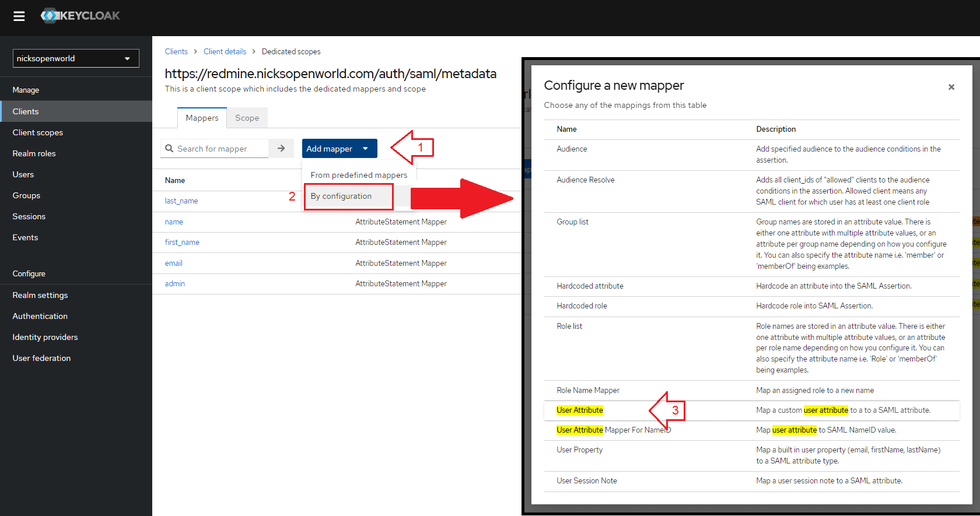The width and height of the screenshot is (980, 516).
Task: Open Realm settings in the sidebar
Action: click(76, 295)
